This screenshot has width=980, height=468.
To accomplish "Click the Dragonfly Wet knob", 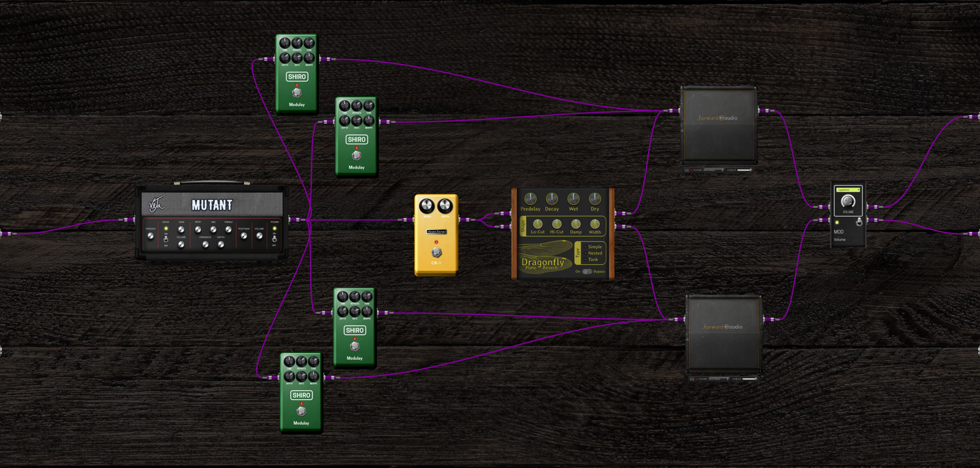I will (x=573, y=198).
